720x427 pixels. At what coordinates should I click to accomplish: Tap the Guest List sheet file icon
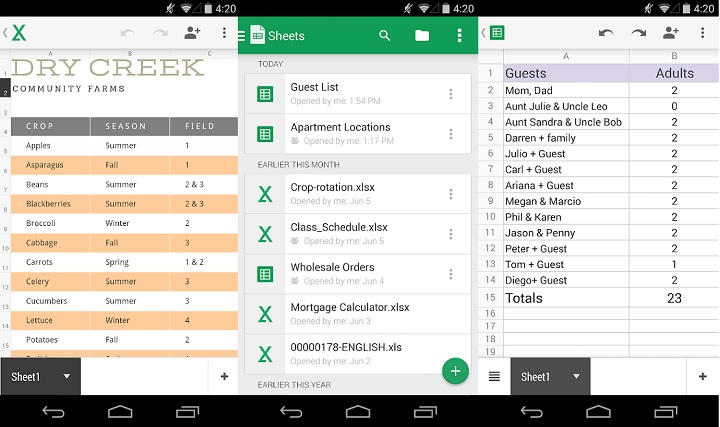(265, 94)
